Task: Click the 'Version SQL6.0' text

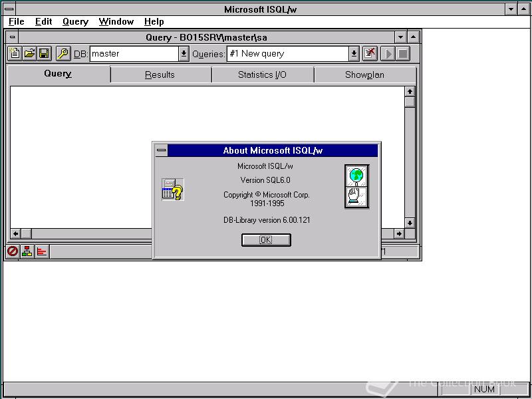Action: tap(265, 180)
